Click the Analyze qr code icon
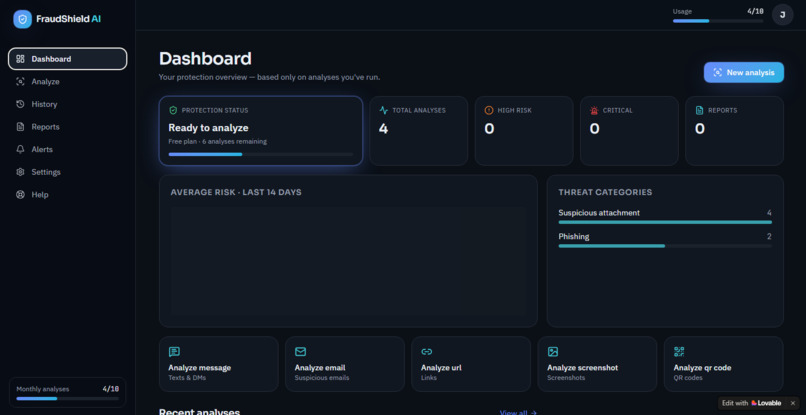806x415 pixels. (679, 352)
